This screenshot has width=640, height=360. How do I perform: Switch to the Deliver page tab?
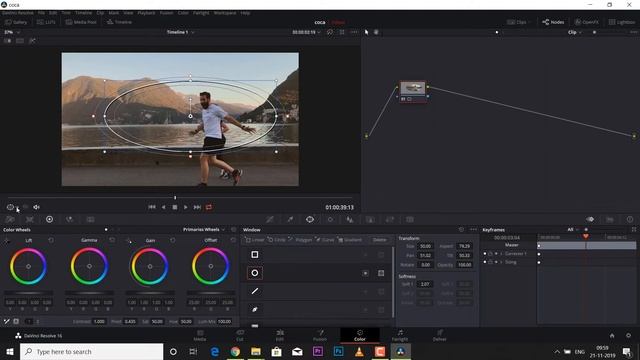(x=440, y=336)
